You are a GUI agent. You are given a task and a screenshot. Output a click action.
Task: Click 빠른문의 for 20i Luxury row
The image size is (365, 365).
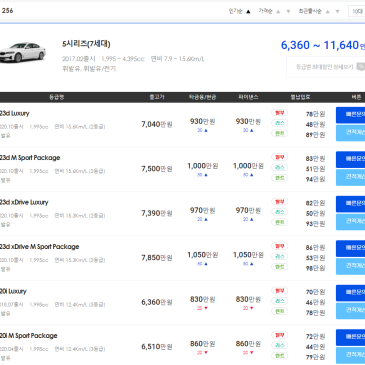pos(350,293)
